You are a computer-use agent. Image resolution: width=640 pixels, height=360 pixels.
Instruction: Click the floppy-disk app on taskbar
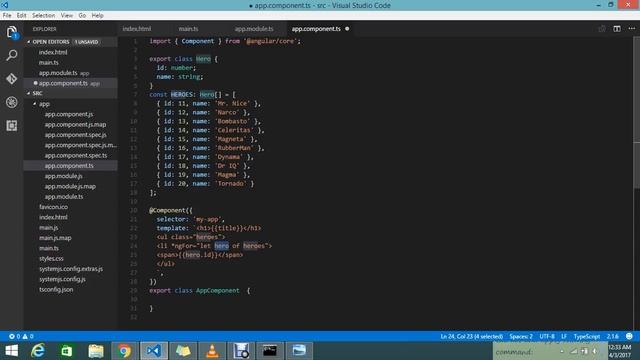click(241, 351)
